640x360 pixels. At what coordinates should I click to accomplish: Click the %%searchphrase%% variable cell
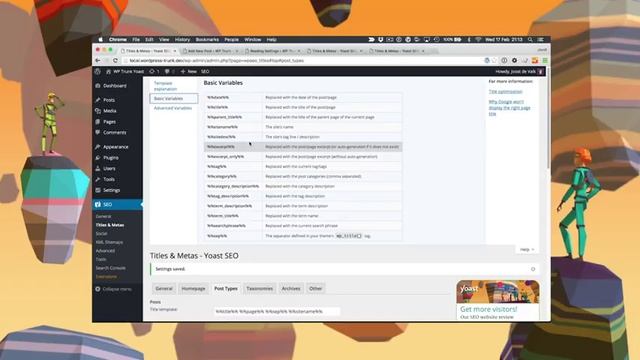(x=233, y=226)
